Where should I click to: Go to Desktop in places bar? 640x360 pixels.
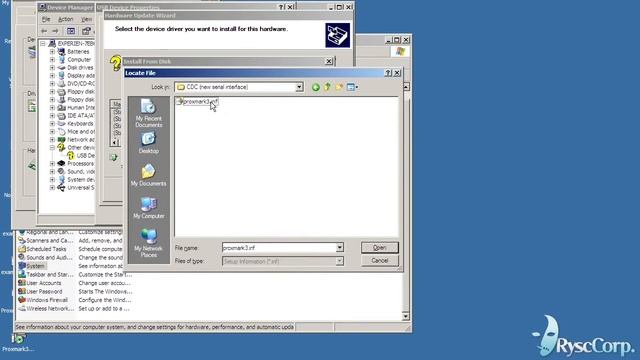(149, 142)
